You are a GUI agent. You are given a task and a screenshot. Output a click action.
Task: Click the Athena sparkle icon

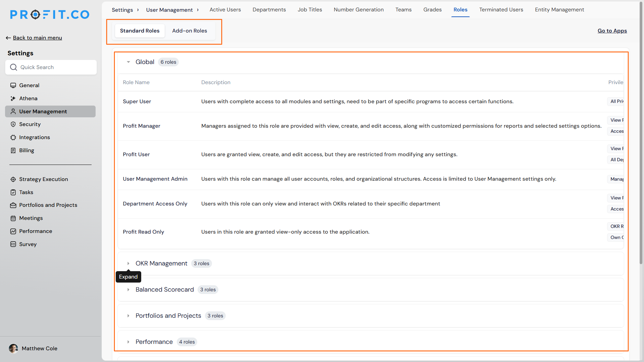point(13,99)
